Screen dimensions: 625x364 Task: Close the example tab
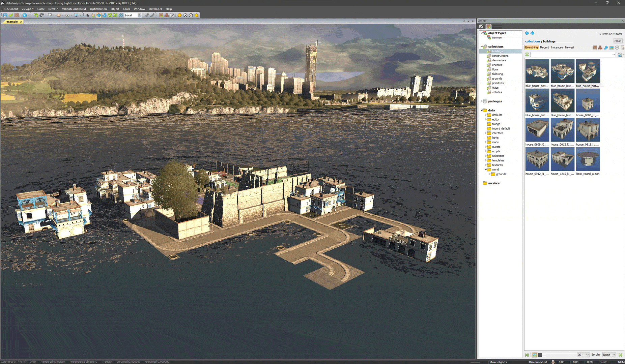click(x=21, y=22)
